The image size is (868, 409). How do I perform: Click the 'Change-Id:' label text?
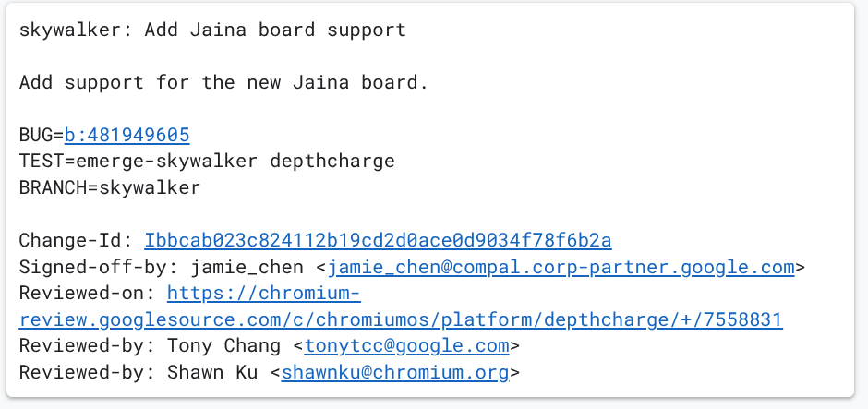coord(75,241)
